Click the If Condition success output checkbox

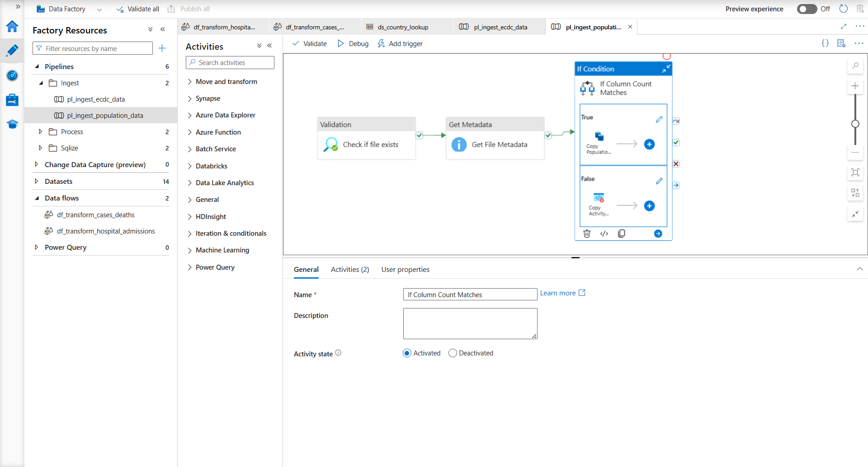[676, 142]
